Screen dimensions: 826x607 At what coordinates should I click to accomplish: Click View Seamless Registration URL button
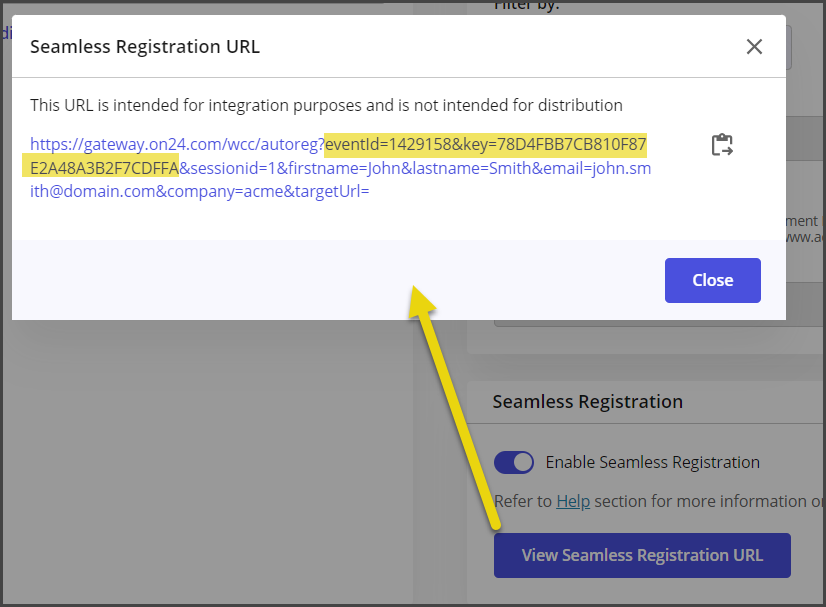pyautogui.click(x=642, y=555)
